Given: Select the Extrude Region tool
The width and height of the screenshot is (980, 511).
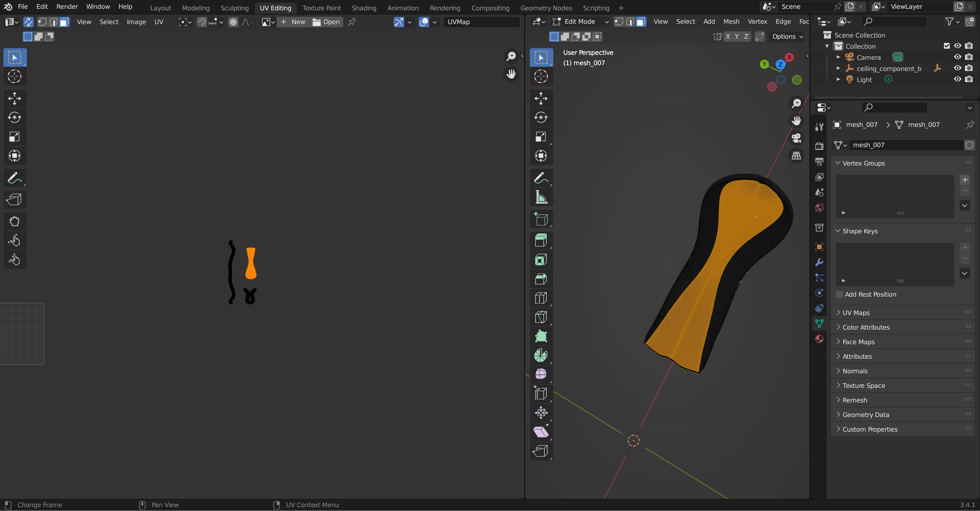Looking at the screenshot, I should tap(541, 240).
